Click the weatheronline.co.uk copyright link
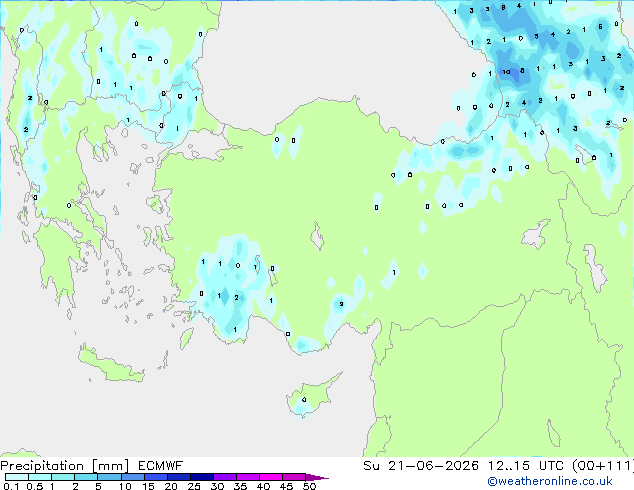Screen dimensions: 634x490 tap(550, 481)
